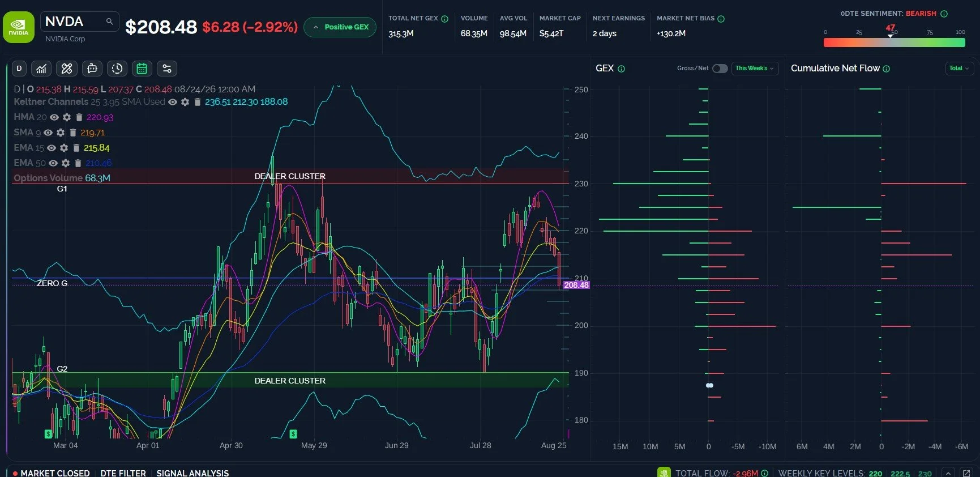
Task: Show info for Total Flow
Action: (765, 473)
